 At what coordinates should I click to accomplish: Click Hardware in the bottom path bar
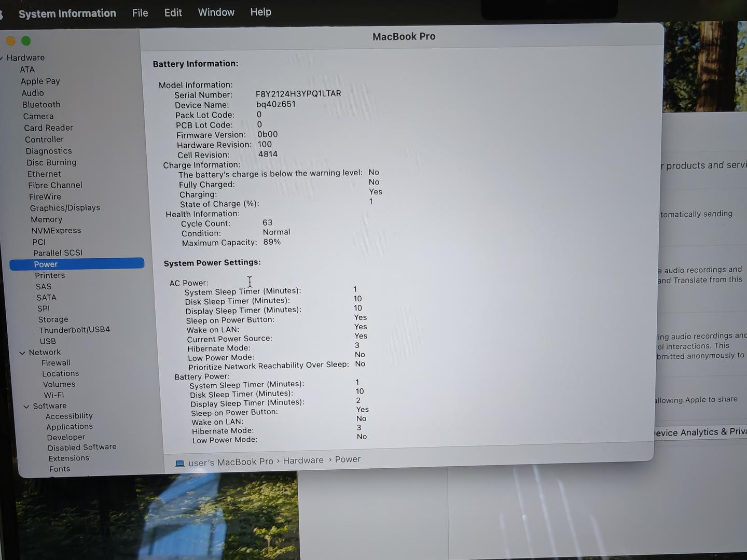pos(303,460)
